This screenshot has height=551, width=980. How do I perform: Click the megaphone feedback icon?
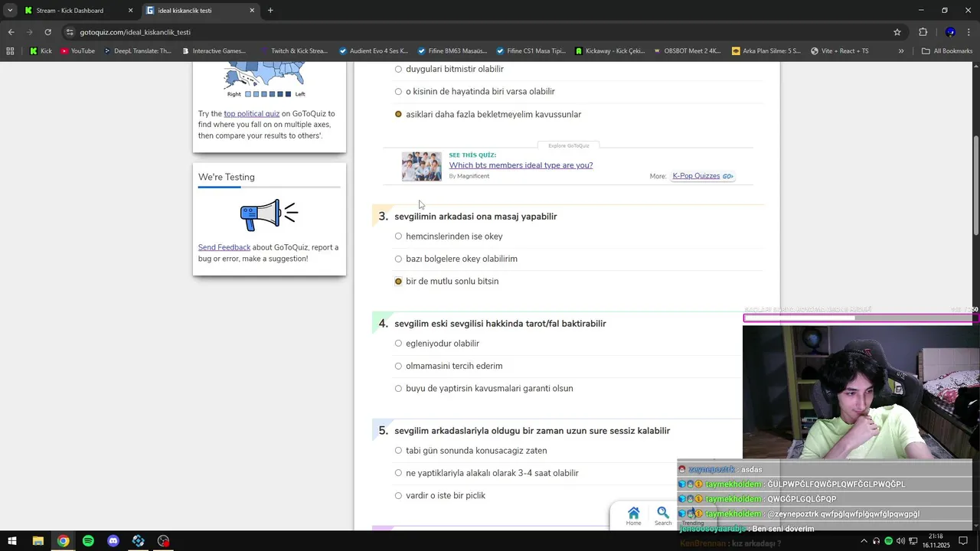coord(269,215)
